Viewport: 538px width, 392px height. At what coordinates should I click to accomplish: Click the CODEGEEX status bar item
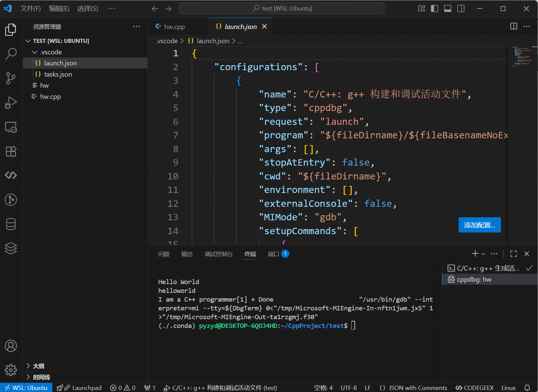[474, 388]
